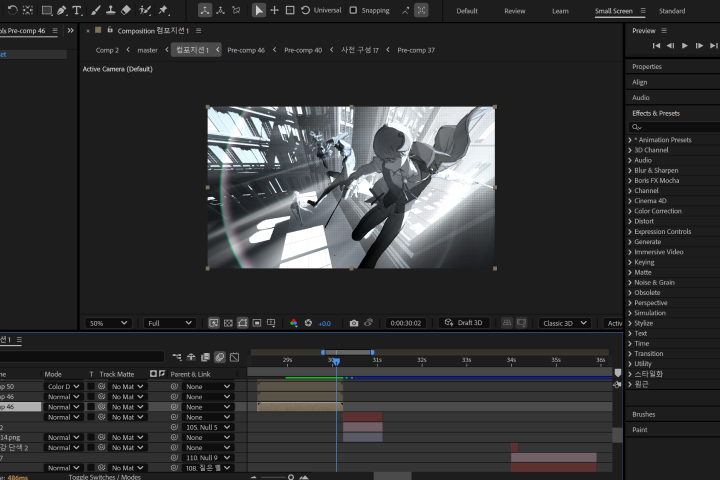Navigate to Comp 2 in breadcrumb
Image resolution: width=720 pixels, height=480 pixels.
point(107,50)
